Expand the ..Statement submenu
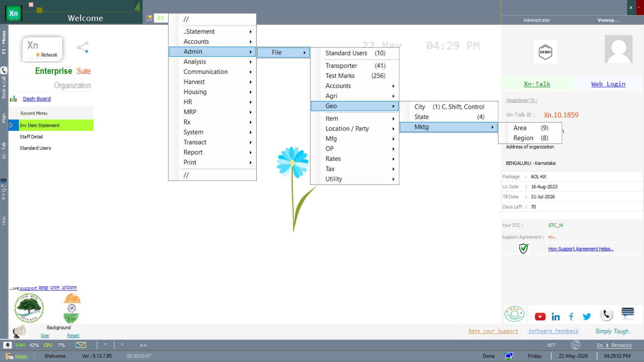Screen dimensions: 644x362 (x=212, y=32)
